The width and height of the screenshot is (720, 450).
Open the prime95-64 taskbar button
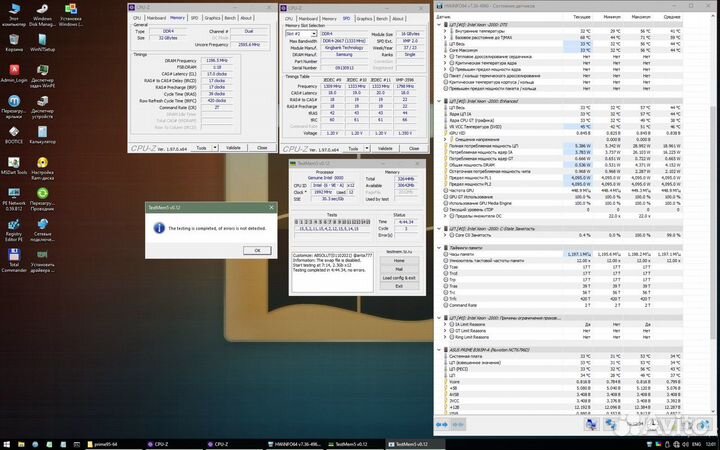pos(113,444)
